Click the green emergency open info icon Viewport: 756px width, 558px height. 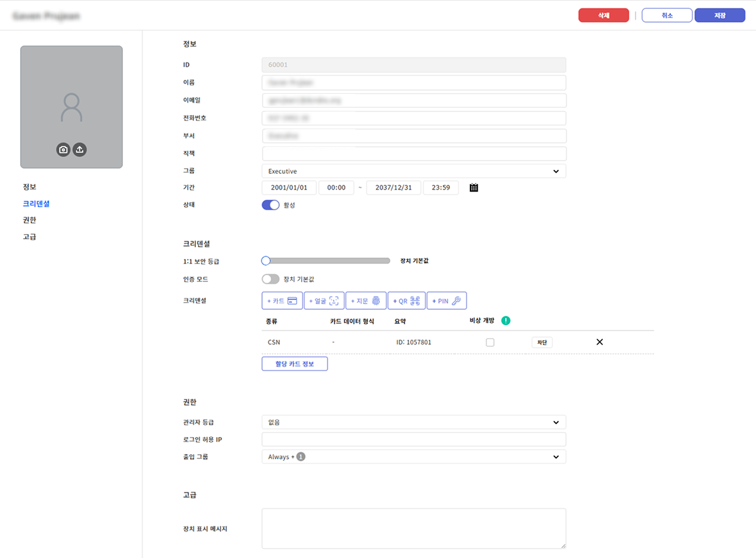point(505,321)
